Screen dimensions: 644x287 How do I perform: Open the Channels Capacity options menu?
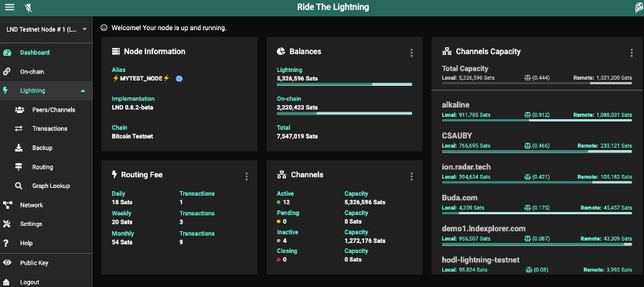click(632, 53)
